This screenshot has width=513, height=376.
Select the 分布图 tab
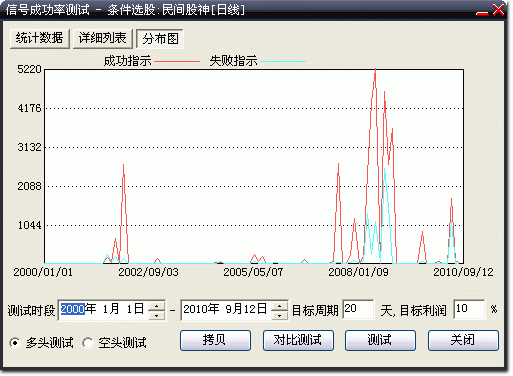point(160,39)
